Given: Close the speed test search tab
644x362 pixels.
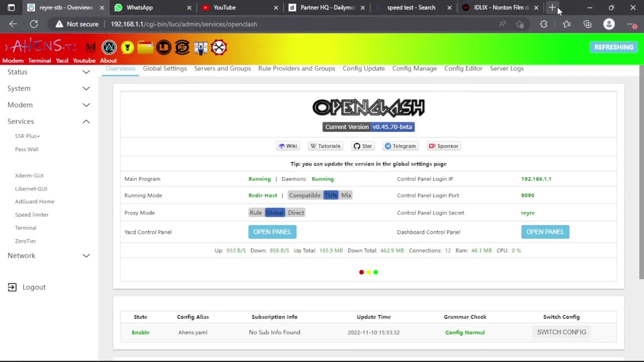Looking at the screenshot, I should coord(449,8).
